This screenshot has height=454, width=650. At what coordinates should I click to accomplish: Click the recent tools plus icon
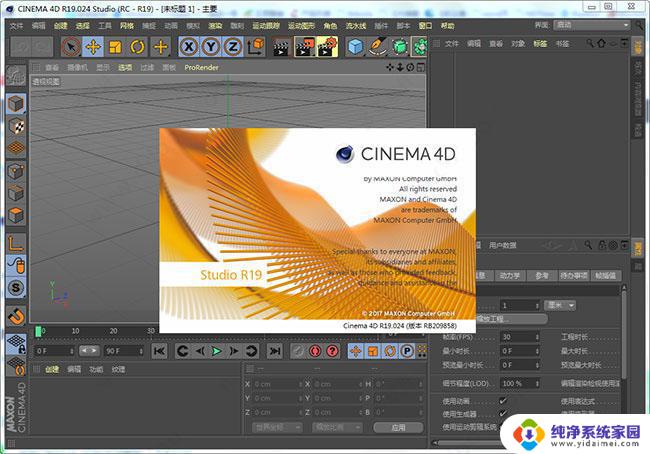pos(160,47)
